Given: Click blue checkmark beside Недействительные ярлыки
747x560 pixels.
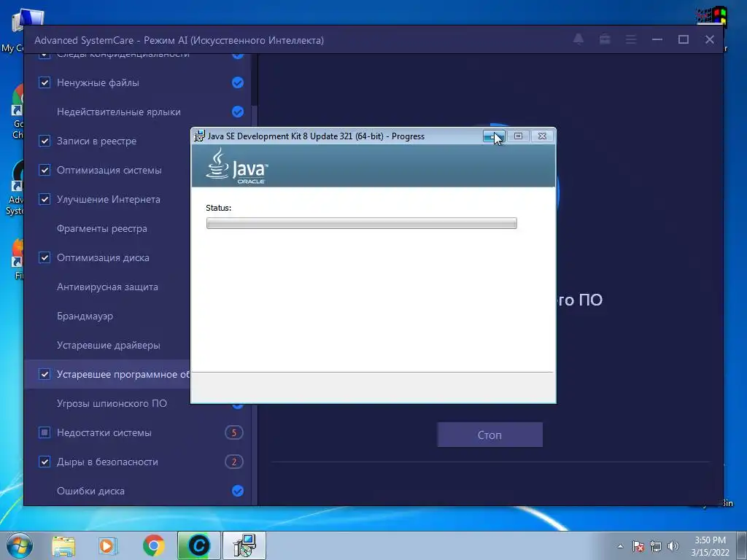Looking at the screenshot, I should (238, 112).
